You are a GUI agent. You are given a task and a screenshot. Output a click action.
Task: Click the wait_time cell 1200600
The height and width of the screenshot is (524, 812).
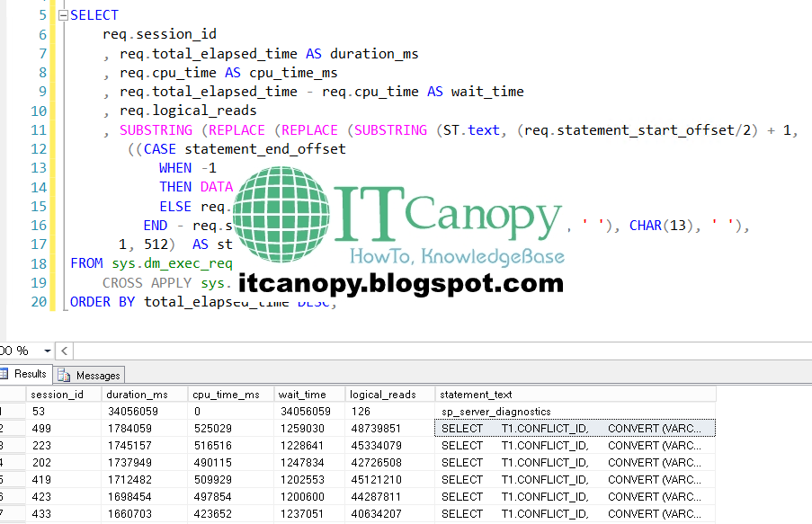(x=309, y=497)
